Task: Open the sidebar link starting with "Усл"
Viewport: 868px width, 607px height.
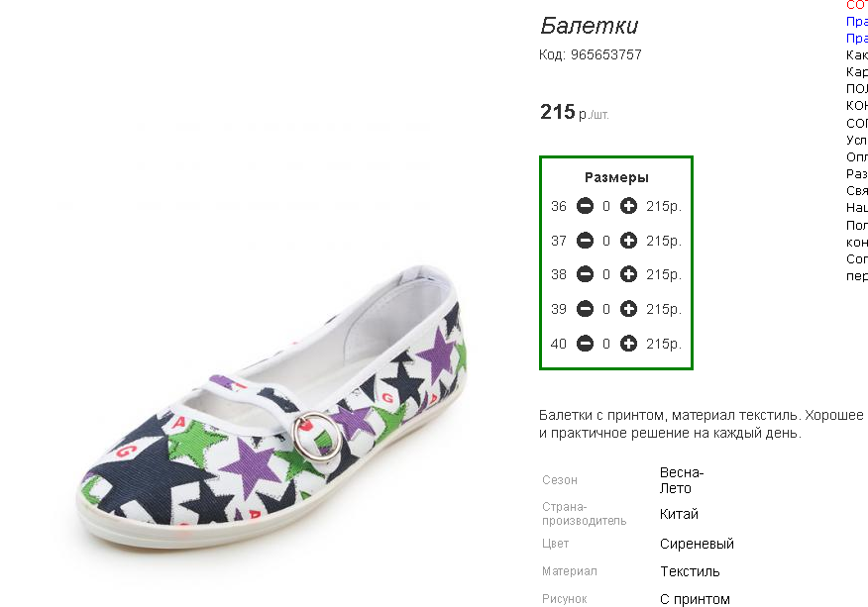Action: (x=857, y=140)
